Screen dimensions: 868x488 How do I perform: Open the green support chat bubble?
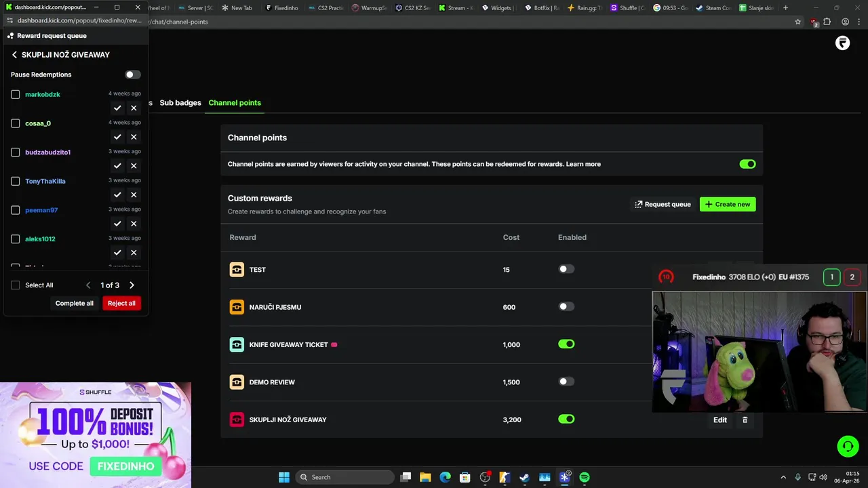coord(848,446)
